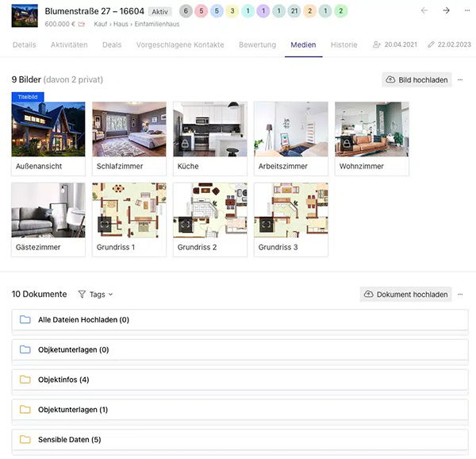Viewport: 476px width, 459px height.
Task: Go to the next property using forward arrow
Action: click(446, 11)
